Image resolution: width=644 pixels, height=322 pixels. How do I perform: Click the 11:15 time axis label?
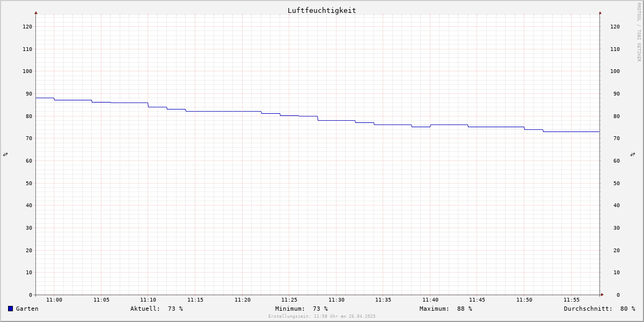point(195,300)
